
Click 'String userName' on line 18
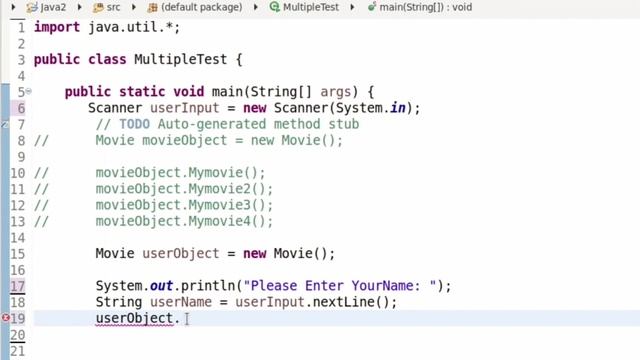[x=153, y=302]
